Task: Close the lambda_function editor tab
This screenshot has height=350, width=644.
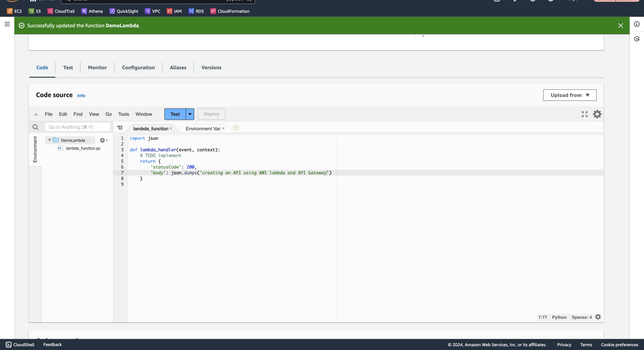Action: pos(171,129)
